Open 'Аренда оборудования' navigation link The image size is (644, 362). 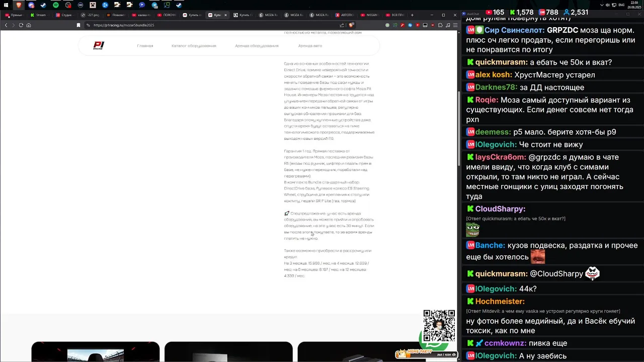pyautogui.click(x=257, y=46)
